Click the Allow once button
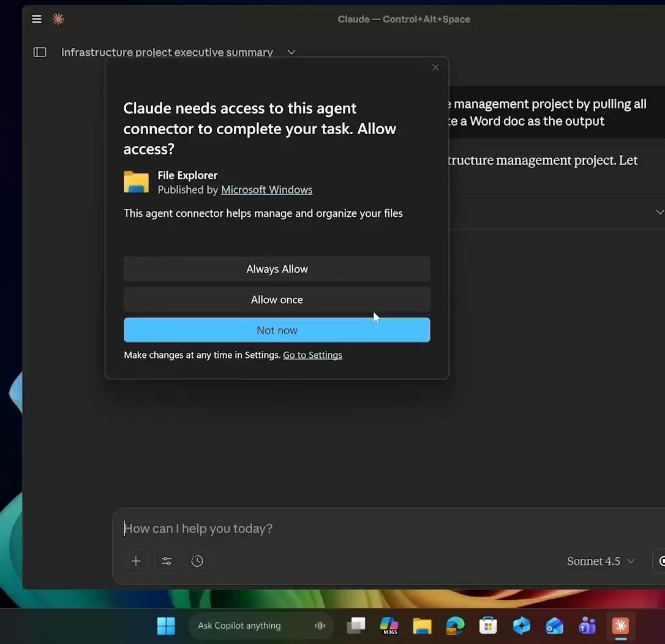 277,299
